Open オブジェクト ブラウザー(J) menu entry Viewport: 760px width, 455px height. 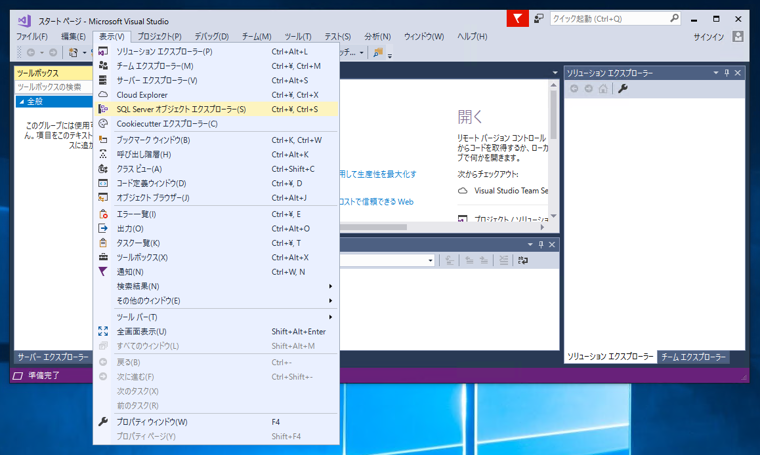click(x=216, y=198)
